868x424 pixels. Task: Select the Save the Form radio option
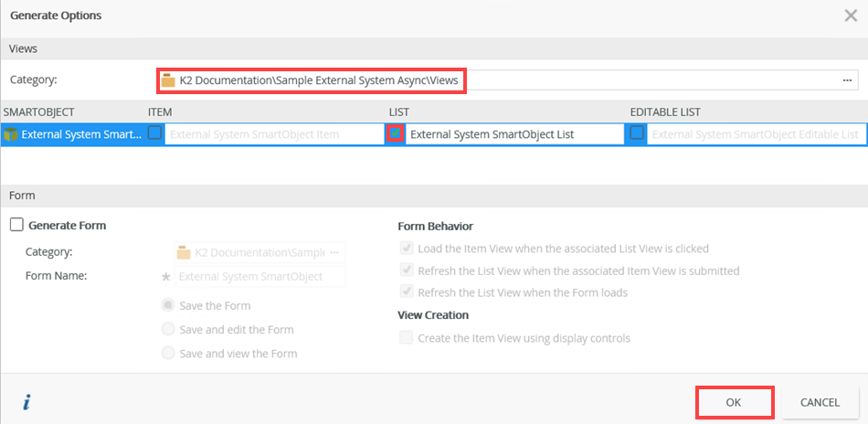coord(168,305)
